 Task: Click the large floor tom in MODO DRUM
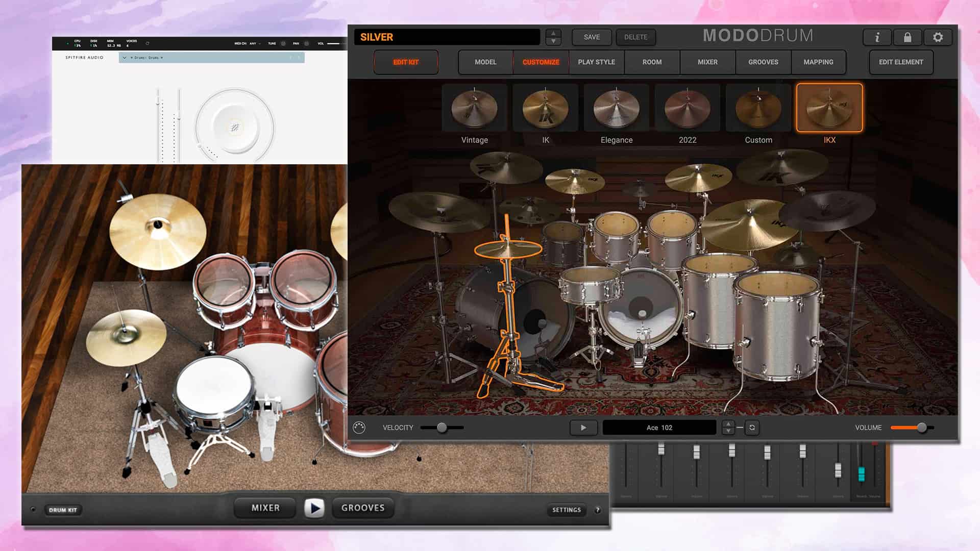tap(777, 327)
